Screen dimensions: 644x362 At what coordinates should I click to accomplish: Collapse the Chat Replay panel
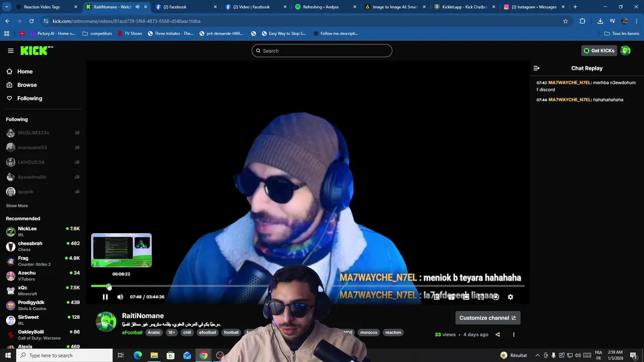click(x=536, y=68)
